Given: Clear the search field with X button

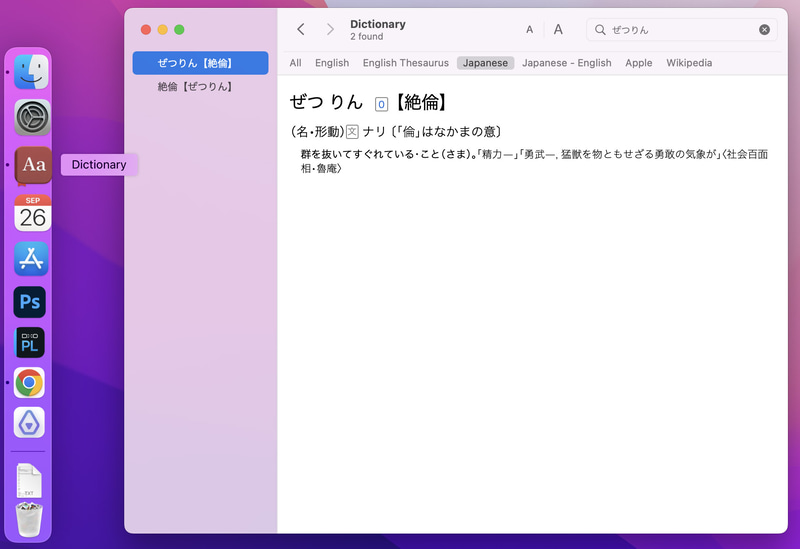Looking at the screenshot, I should click(764, 30).
